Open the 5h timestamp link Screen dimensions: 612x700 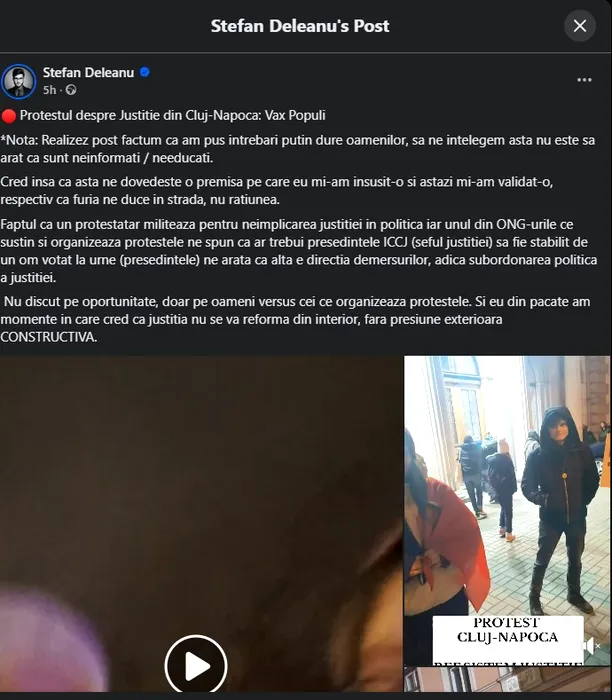tap(49, 90)
